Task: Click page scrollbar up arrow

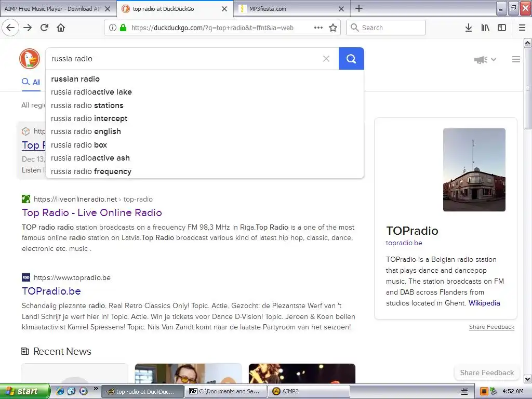Action: click(x=528, y=43)
